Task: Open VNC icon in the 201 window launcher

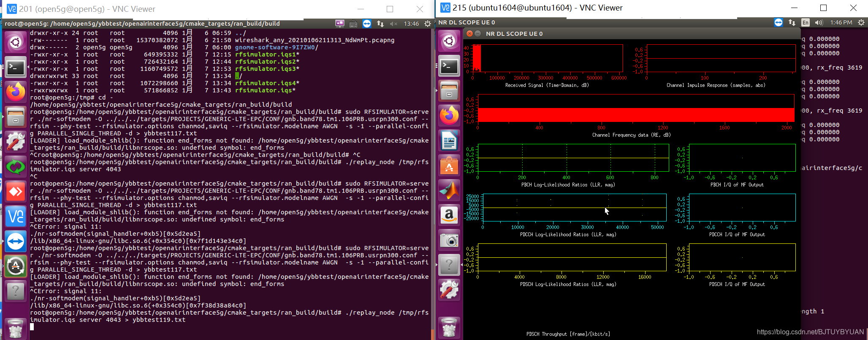Action: point(16,216)
